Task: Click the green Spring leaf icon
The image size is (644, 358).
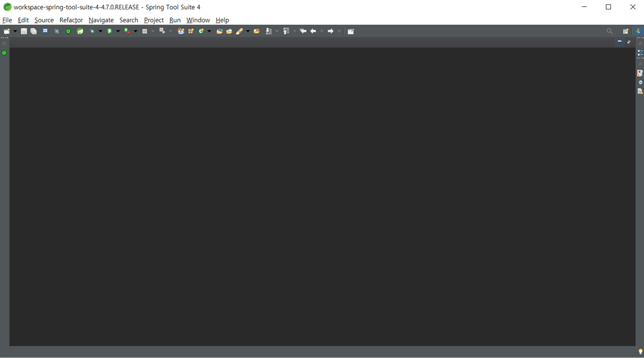Action: [x=80, y=31]
